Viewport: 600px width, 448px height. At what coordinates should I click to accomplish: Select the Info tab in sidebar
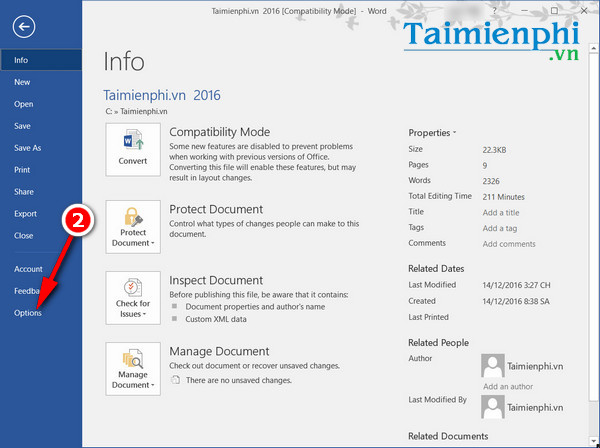pos(41,60)
